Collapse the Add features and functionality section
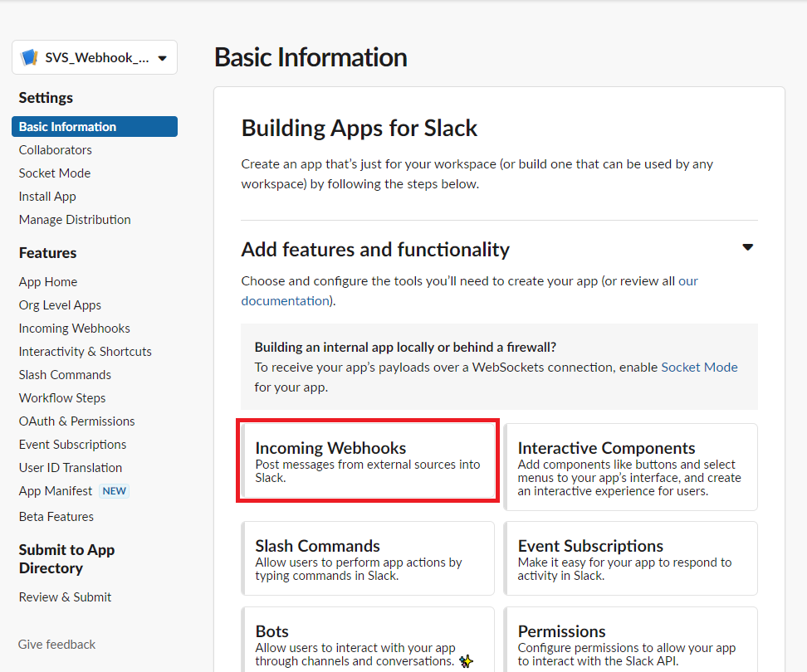This screenshot has width=807, height=672. tap(748, 246)
